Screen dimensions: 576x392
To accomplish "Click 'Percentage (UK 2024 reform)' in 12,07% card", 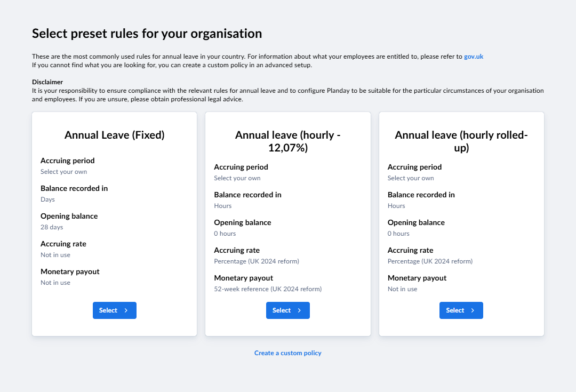I will click(257, 261).
